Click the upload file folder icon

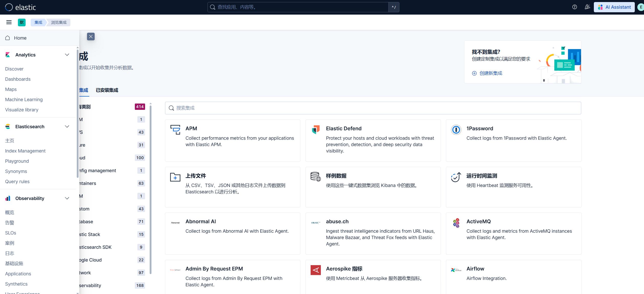175,177
